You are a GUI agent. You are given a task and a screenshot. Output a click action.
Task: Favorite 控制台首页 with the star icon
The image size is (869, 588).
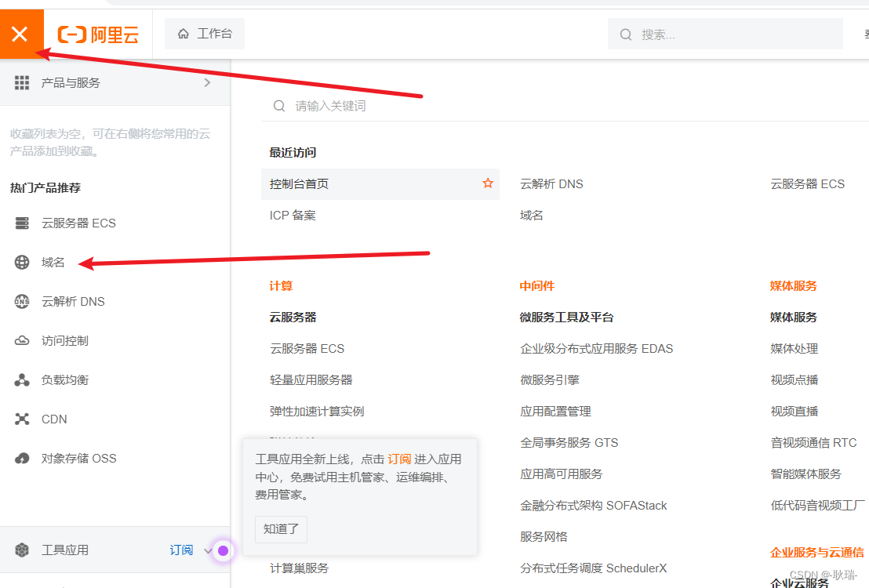488,183
